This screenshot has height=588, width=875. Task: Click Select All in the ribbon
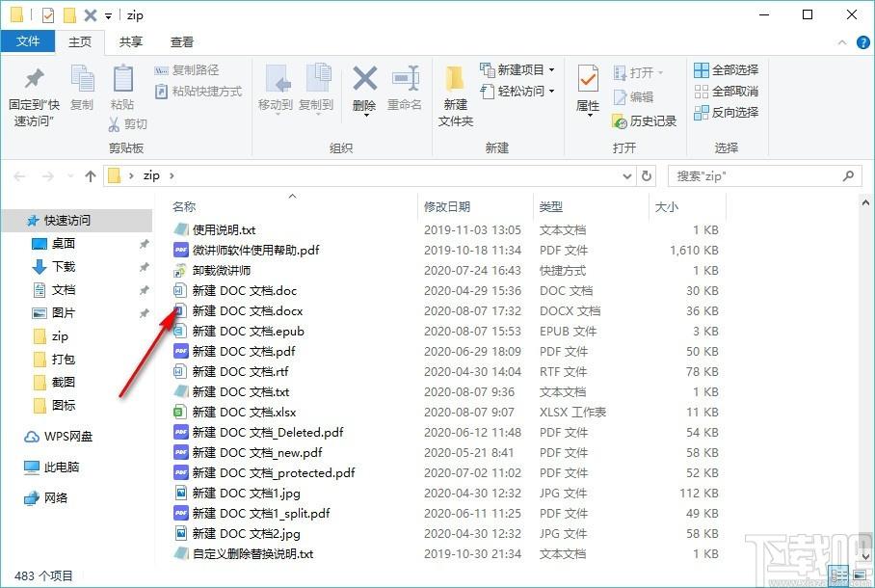pos(726,70)
